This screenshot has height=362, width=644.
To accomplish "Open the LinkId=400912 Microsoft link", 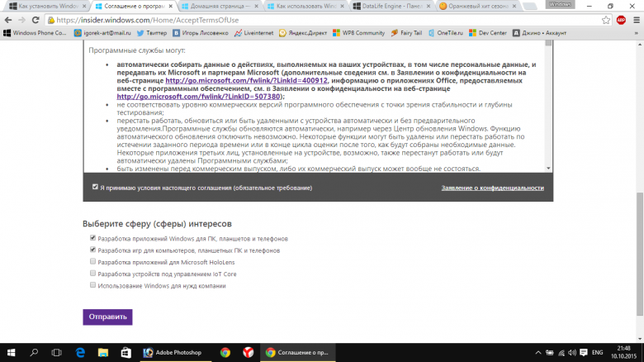I will 246,80.
